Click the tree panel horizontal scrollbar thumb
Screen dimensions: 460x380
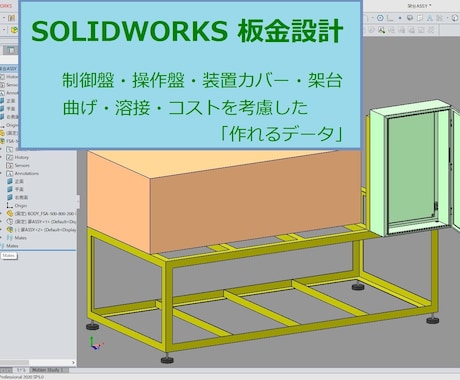click(14, 362)
